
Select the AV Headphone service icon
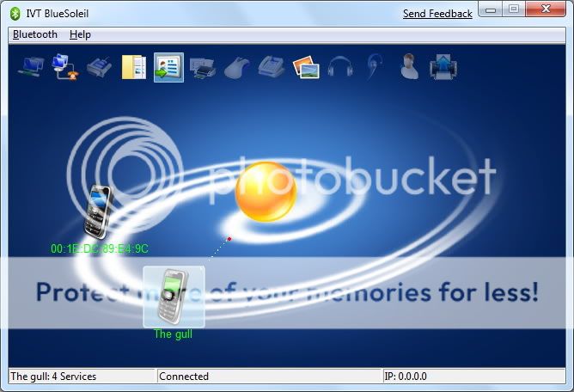tap(340, 67)
